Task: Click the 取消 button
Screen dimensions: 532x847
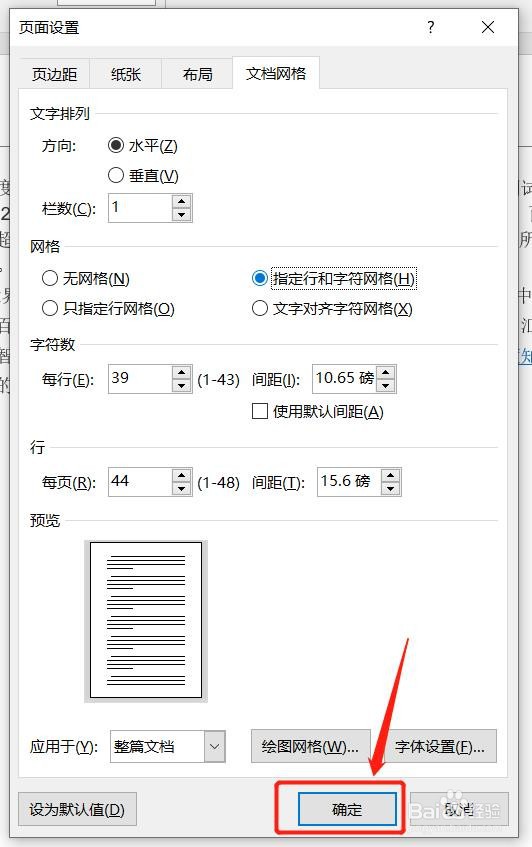Action: pos(459,809)
